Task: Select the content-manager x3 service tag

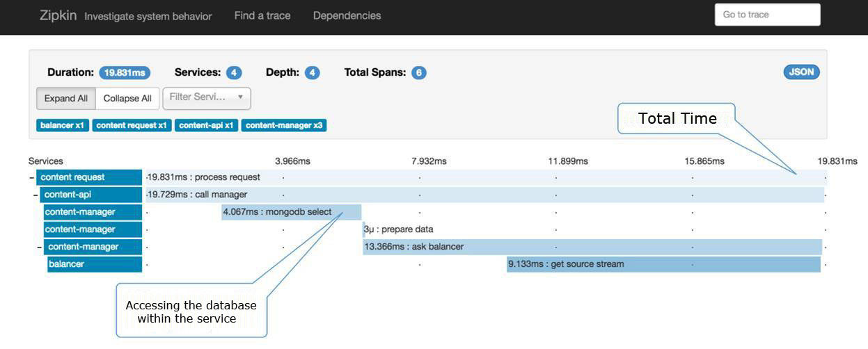Action: tap(284, 126)
